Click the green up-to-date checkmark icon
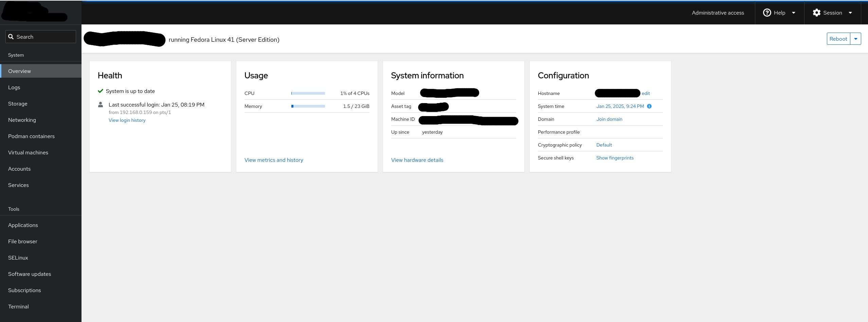The width and height of the screenshot is (868, 322). (x=100, y=91)
